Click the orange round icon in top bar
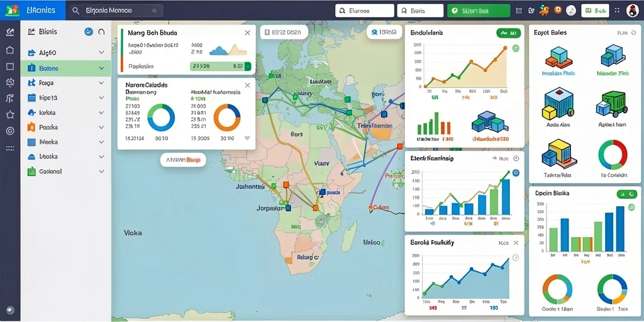Image resolution: width=644 pixels, height=322 pixels. coord(557,11)
